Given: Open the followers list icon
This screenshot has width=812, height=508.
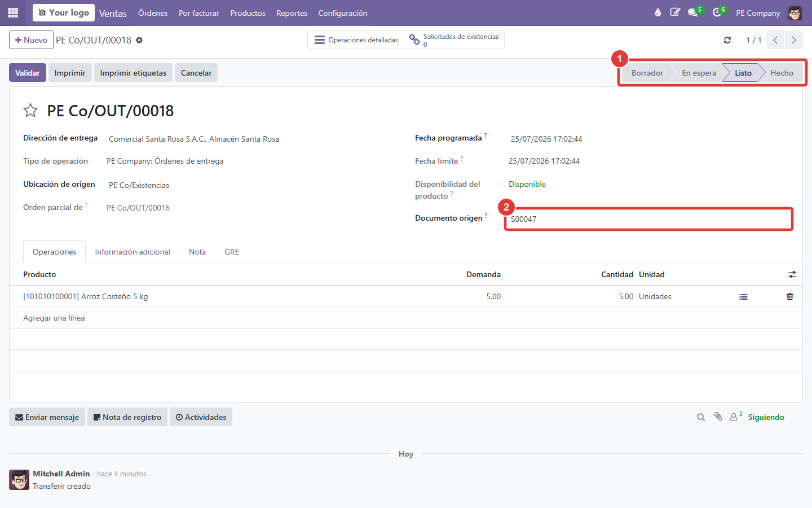Looking at the screenshot, I should coord(735,417).
